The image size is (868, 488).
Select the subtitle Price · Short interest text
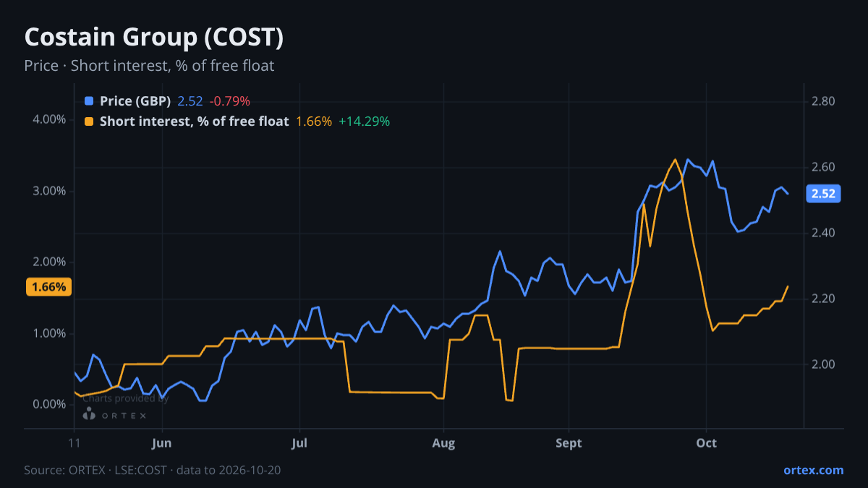(x=149, y=66)
